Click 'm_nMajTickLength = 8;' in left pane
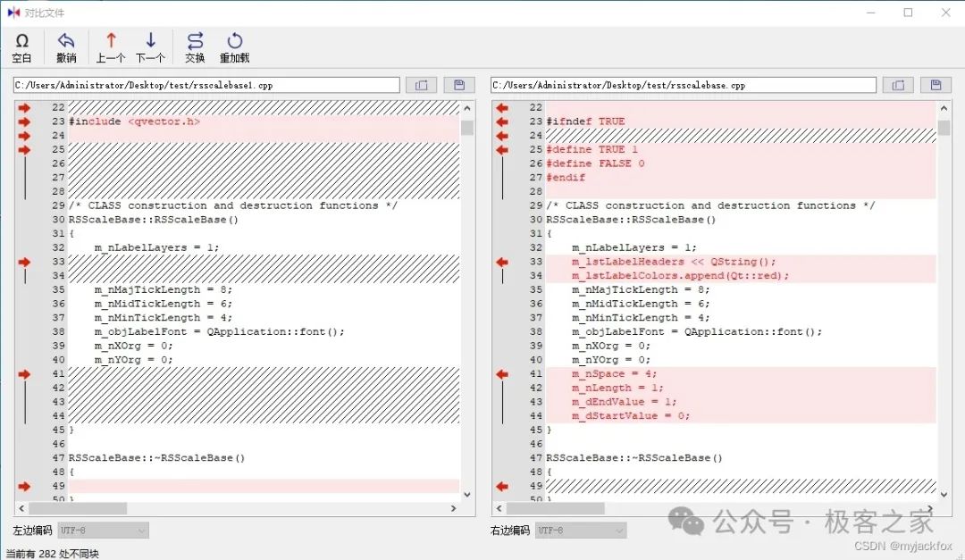Screen dimensions: 965x560 (x=164, y=290)
